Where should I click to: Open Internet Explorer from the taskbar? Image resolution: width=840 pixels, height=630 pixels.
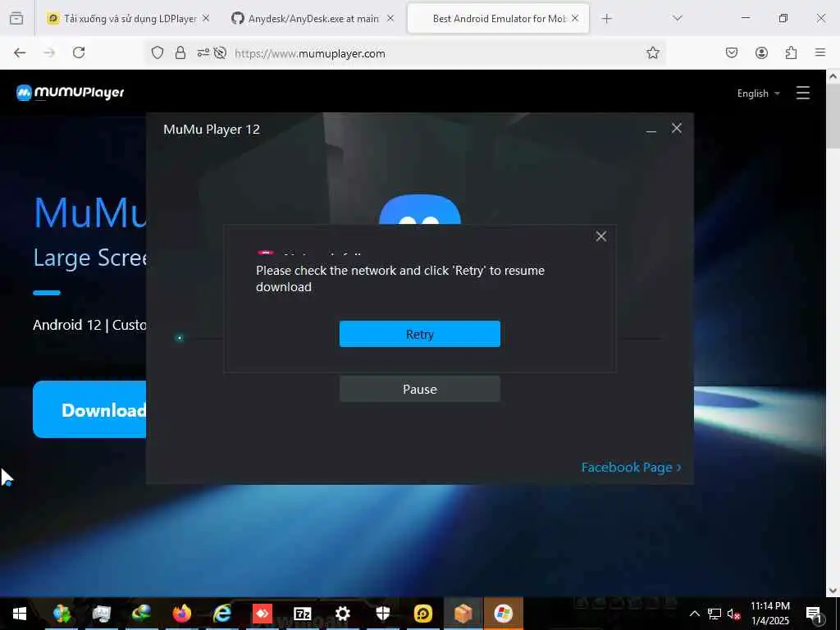point(221,614)
